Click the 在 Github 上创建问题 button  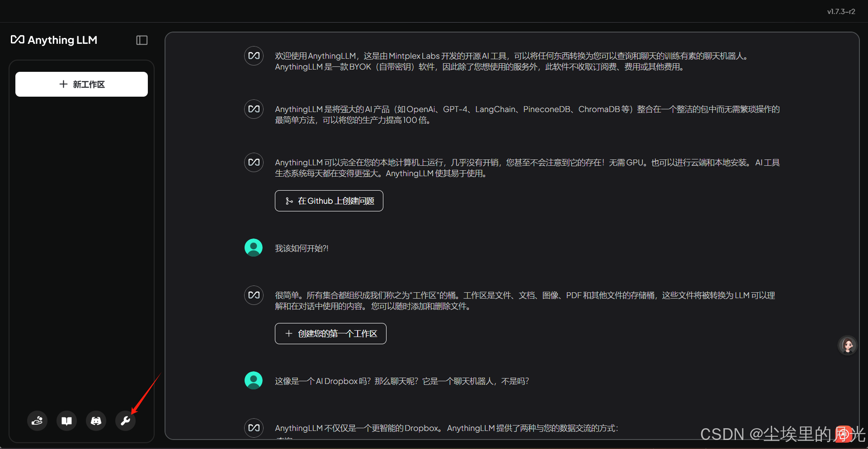pos(329,201)
